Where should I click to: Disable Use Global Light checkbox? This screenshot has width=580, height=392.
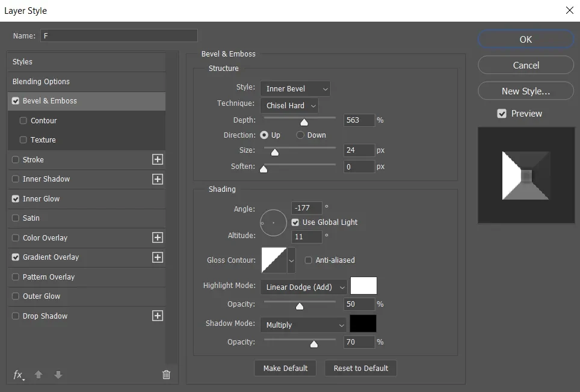coord(295,222)
